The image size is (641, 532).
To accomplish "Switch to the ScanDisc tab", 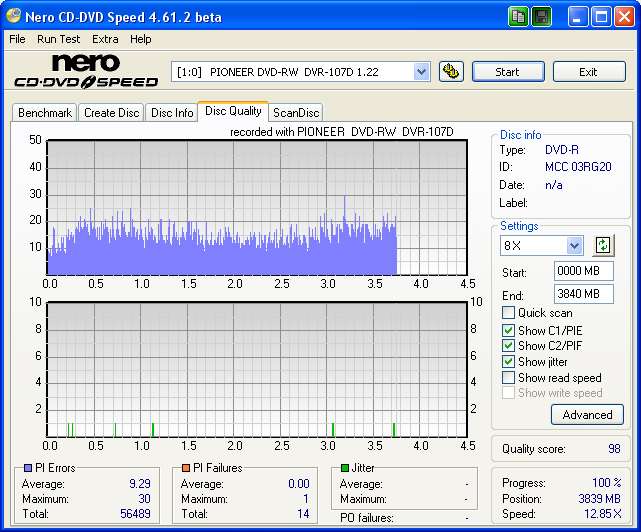I will (296, 113).
